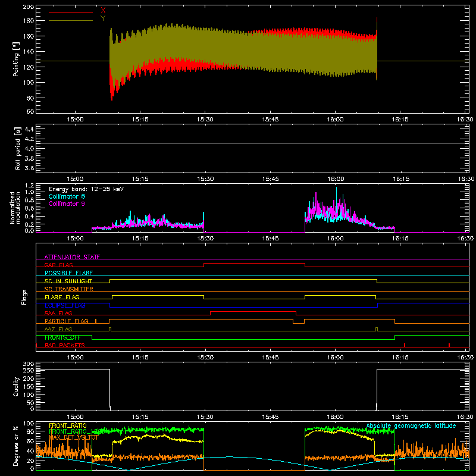
Task: Click the olive Y legend line
Action: tap(71, 20)
